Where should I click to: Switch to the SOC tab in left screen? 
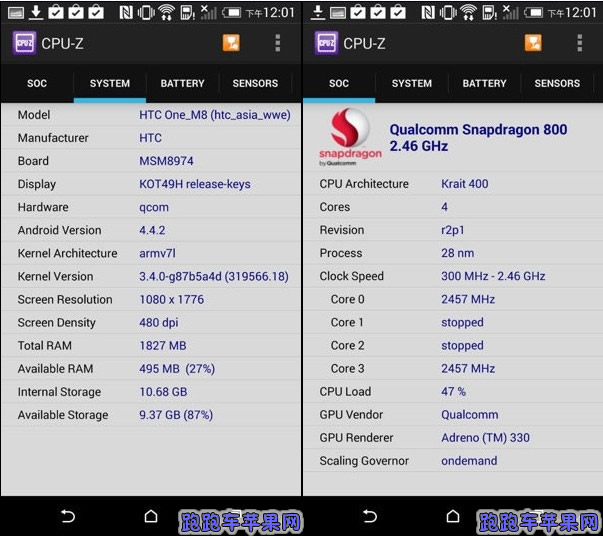[x=37, y=83]
